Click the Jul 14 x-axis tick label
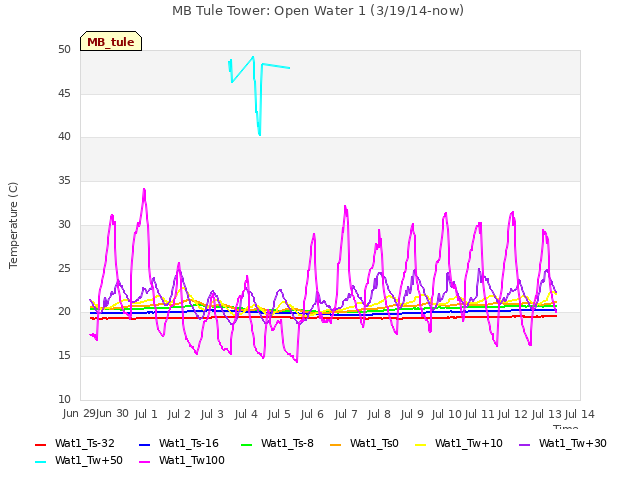The height and width of the screenshot is (480, 640). tap(579, 414)
